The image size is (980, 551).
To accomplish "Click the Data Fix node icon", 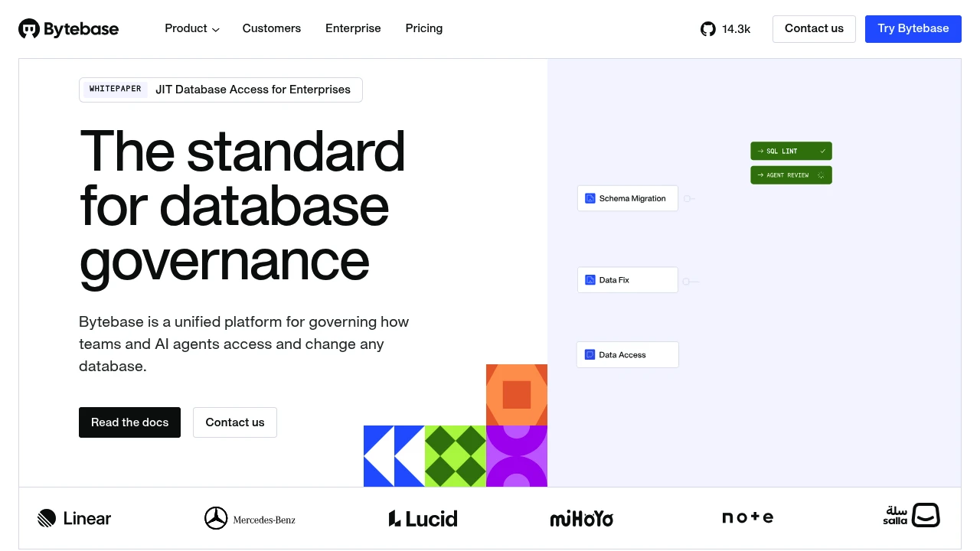I will tap(590, 280).
